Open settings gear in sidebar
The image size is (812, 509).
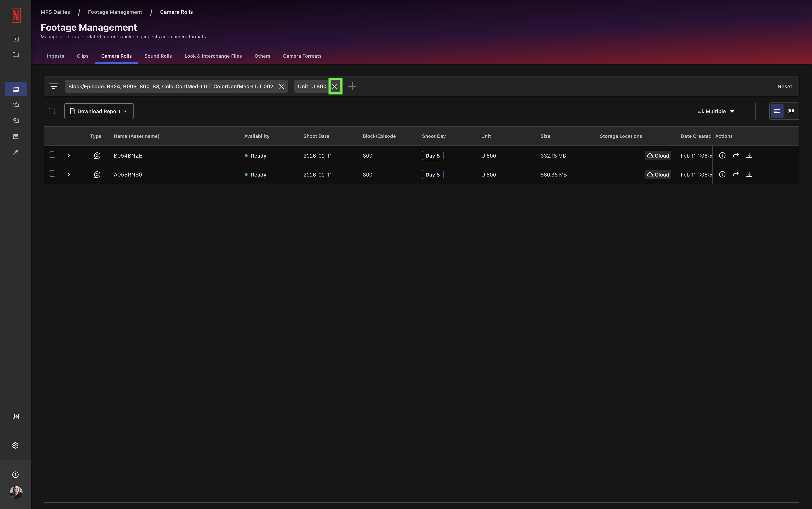(15, 445)
